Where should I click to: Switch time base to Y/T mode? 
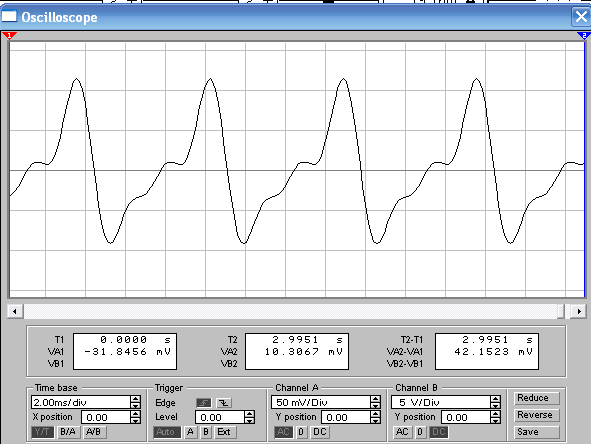tap(43, 432)
